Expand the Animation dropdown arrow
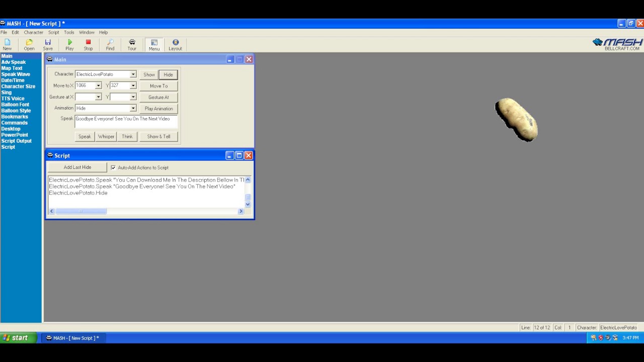Image resolution: width=644 pixels, height=362 pixels. (x=133, y=108)
